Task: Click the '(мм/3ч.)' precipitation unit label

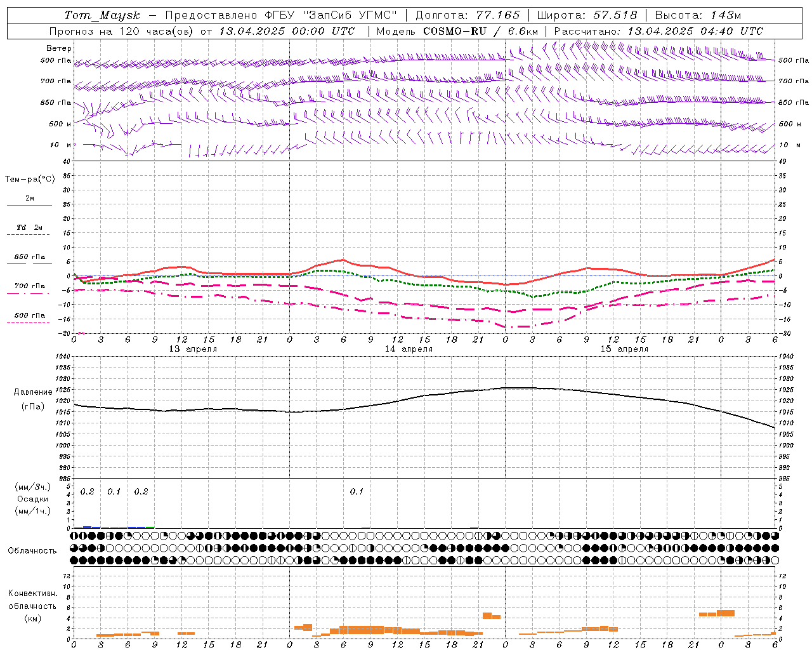Action: 33,487
